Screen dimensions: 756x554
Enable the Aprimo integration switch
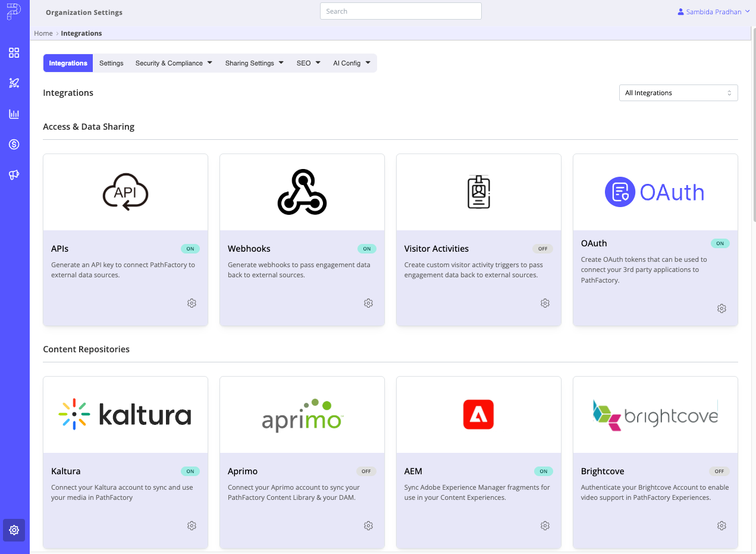click(366, 471)
